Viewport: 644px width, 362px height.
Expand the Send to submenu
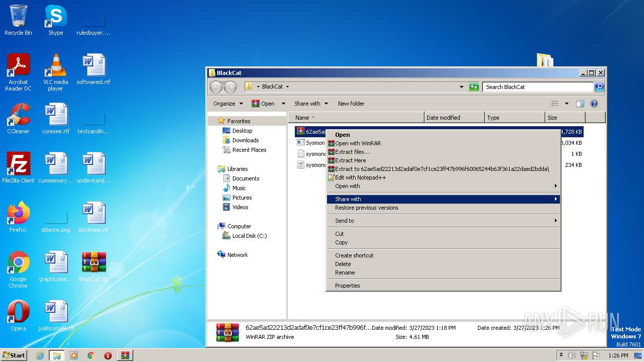pyautogui.click(x=443, y=221)
